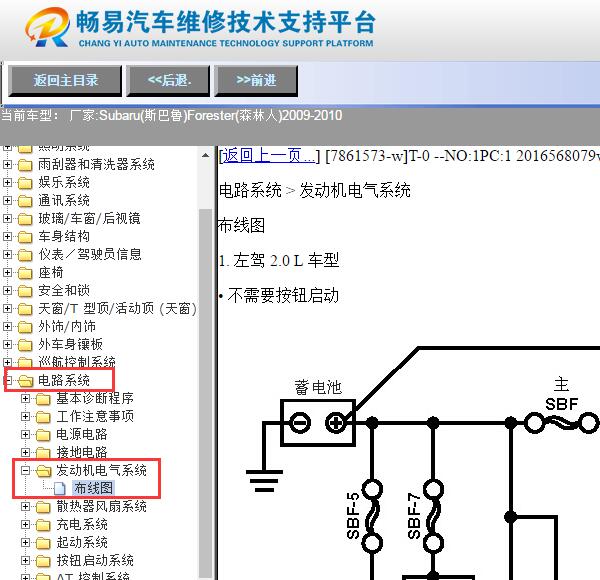Expand the 工作注意事项 subnode
Image resolution: width=600 pixels, height=580 pixels.
25,416
